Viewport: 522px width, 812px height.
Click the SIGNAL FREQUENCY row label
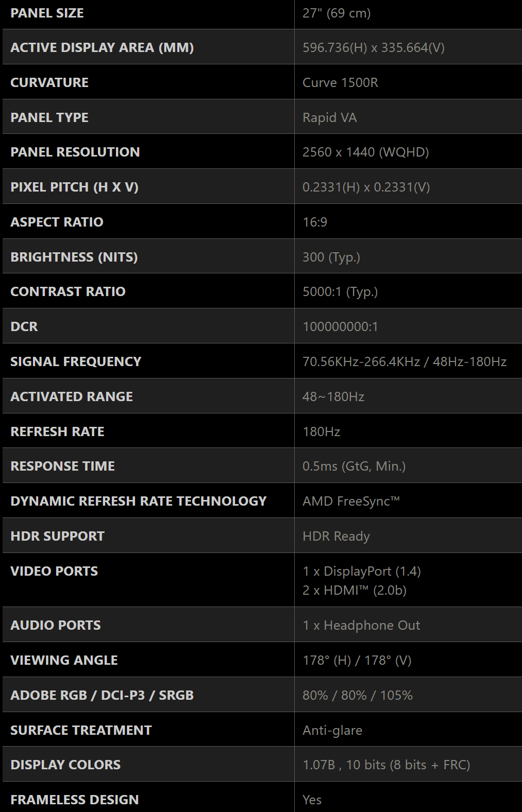(76, 361)
